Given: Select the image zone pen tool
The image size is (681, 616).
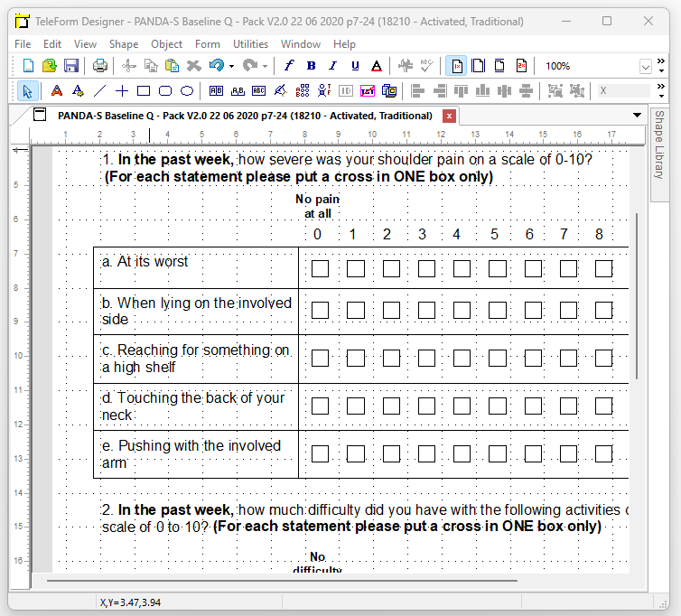Looking at the screenshot, I should click(x=281, y=91).
